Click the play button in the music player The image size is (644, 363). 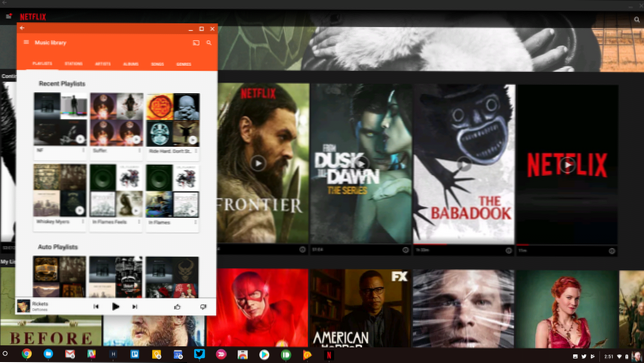115,306
